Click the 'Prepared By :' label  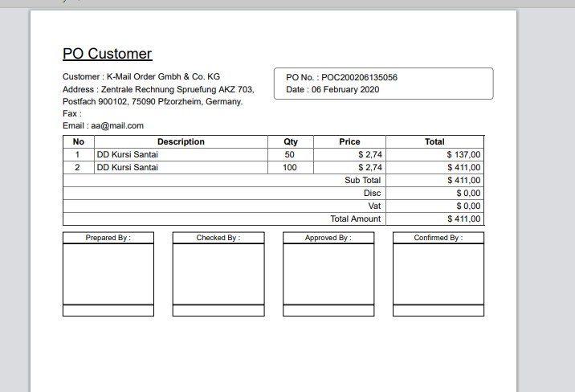click(x=108, y=238)
